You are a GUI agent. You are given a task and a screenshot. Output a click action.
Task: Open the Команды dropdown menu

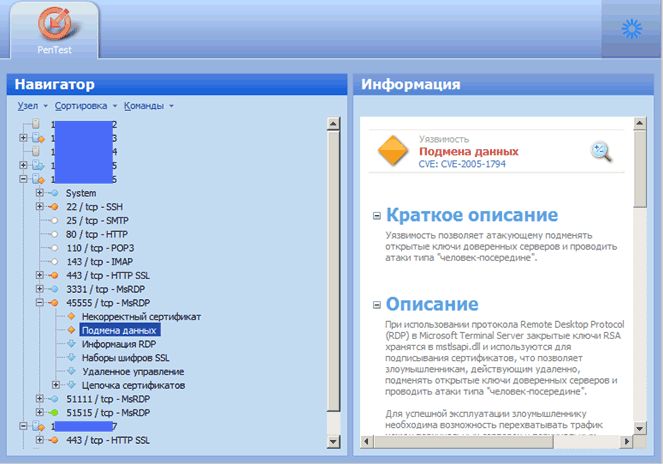point(149,106)
